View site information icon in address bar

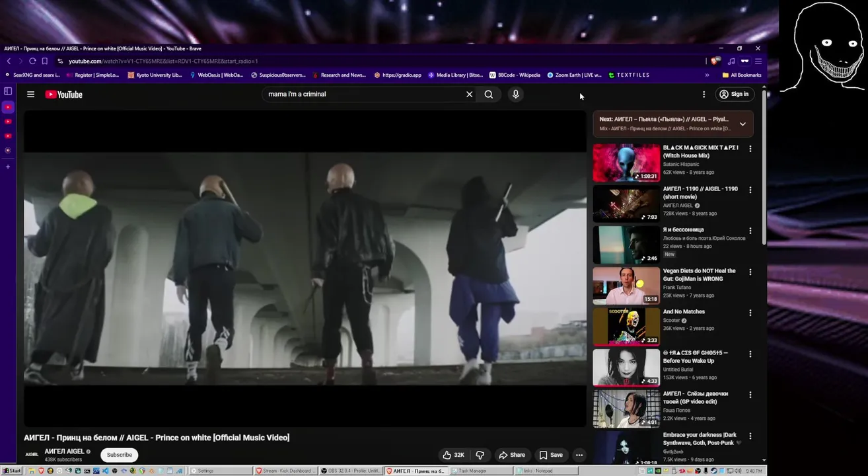tap(60, 61)
